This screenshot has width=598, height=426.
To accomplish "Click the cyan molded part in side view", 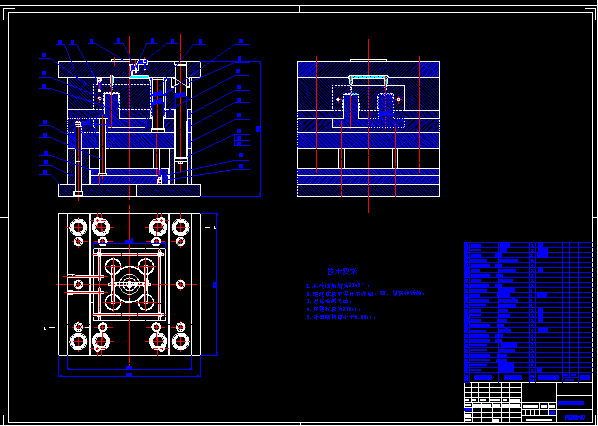I will [368, 80].
